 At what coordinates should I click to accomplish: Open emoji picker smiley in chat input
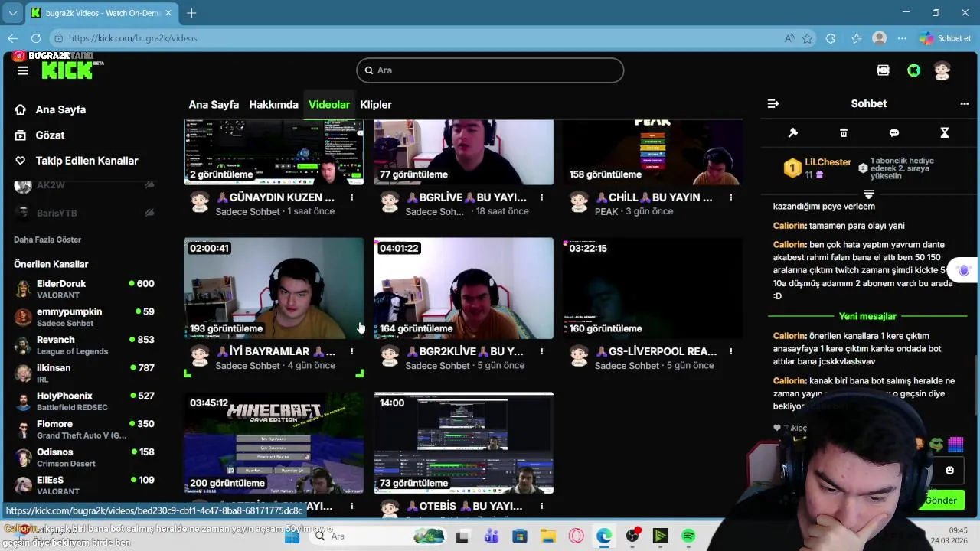click(950, 471)
